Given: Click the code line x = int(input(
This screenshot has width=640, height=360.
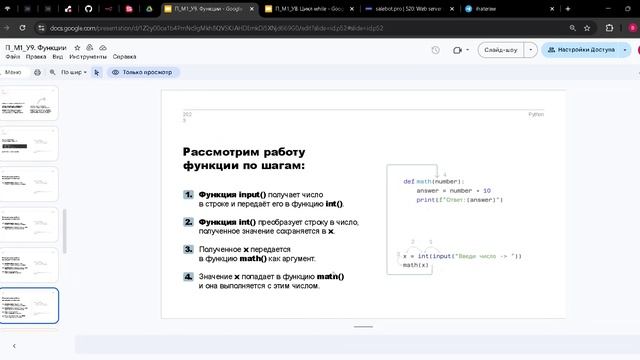Looking at the screenshot, I should coord(462,256).
